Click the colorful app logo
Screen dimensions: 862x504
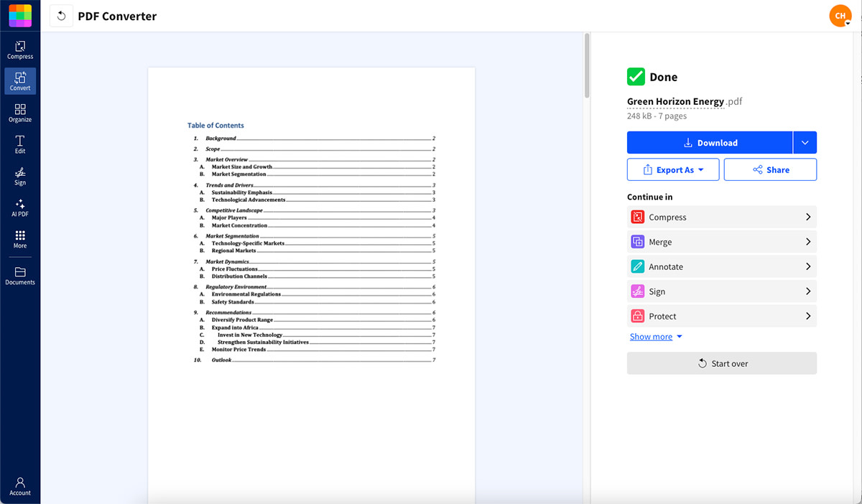pos(19,15)
